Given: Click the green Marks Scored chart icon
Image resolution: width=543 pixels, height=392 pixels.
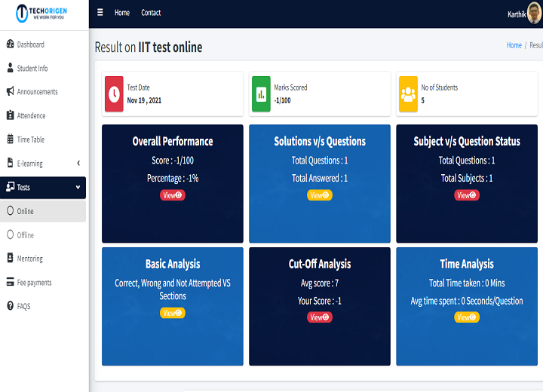Looking at the screenshot, I should point(261,93).
